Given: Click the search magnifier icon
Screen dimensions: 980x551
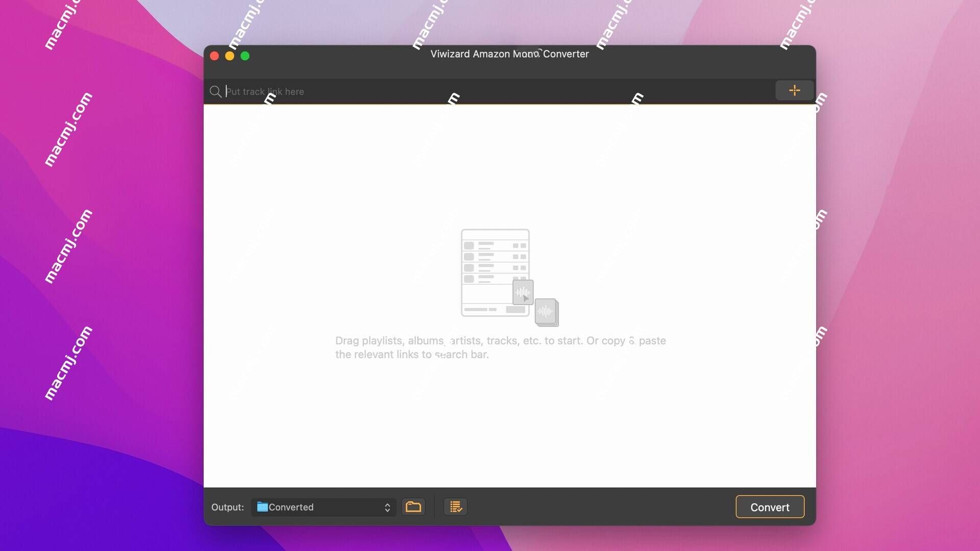Looking at the screenshot, I should [x=215, y=91].
